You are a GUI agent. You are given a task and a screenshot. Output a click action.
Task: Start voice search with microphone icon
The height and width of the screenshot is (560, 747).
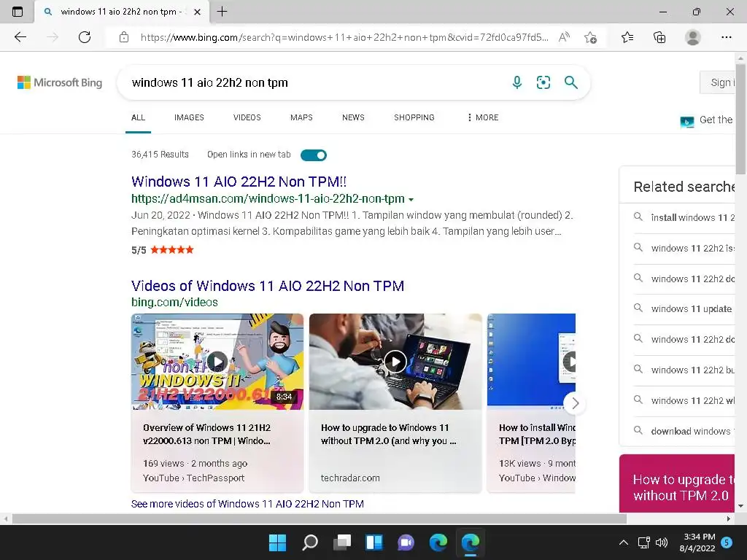pos(517,82)
